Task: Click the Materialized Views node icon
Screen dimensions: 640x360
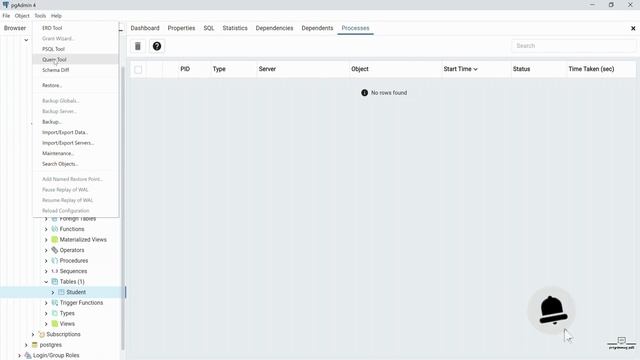Action: click(55, 240)
